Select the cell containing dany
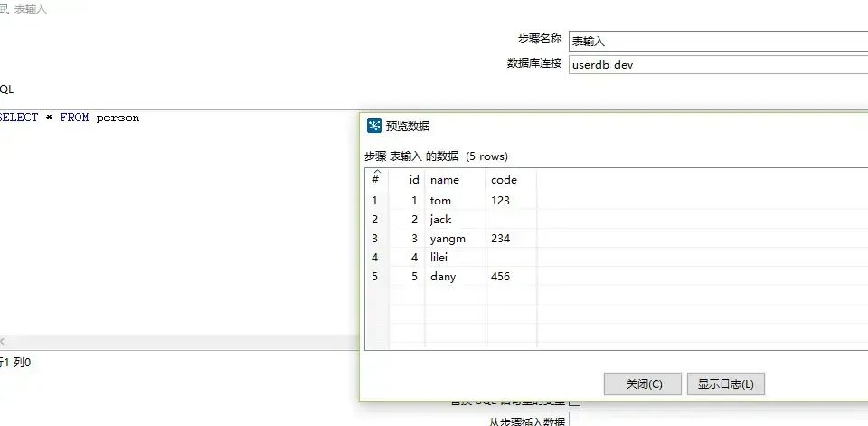The height and width of the screenshot is (426, 868). click(x=455, y=277)
